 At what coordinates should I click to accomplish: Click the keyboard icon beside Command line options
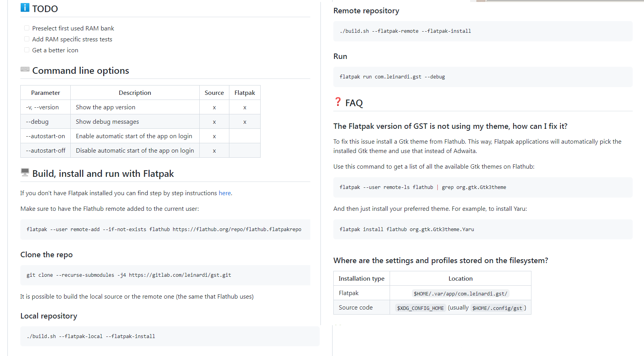pyautogui.click(x=25, y=69)
